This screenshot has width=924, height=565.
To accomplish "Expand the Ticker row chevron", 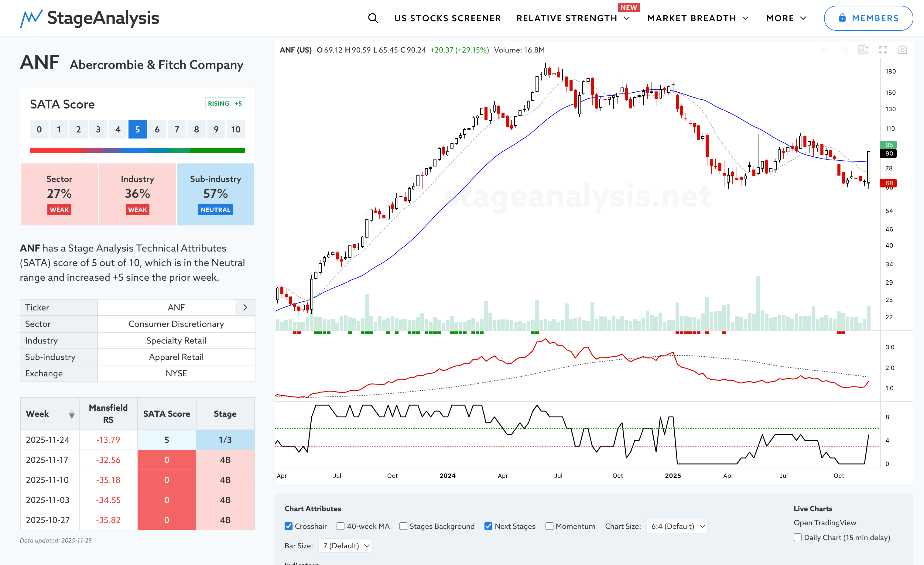I will pyautogui.click(x=245, y=307).
